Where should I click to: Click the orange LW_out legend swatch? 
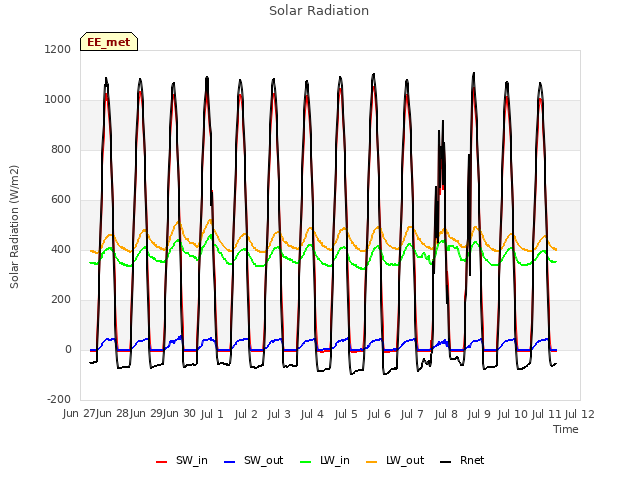click(x=372, y=462)
